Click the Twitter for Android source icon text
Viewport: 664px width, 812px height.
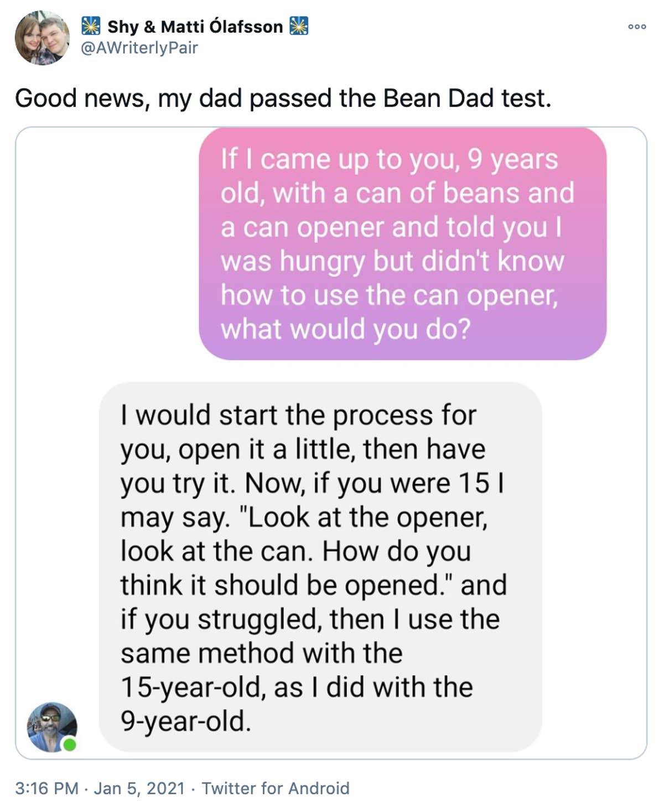tap(274, 789)
